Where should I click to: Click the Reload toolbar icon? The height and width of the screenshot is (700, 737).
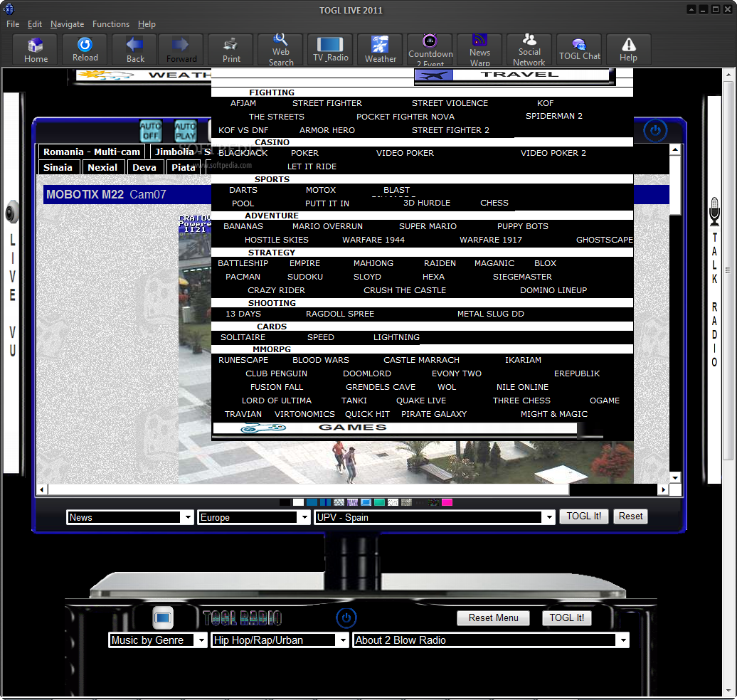tap(85, 50)
